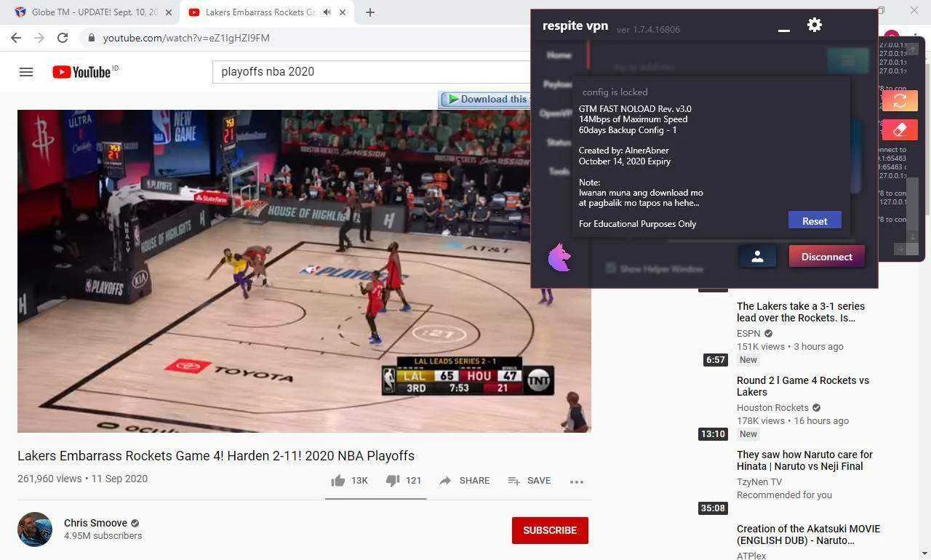Screen dimensions: 931x560
Task: Click the Disconnect button
Action: pos(827,257)
